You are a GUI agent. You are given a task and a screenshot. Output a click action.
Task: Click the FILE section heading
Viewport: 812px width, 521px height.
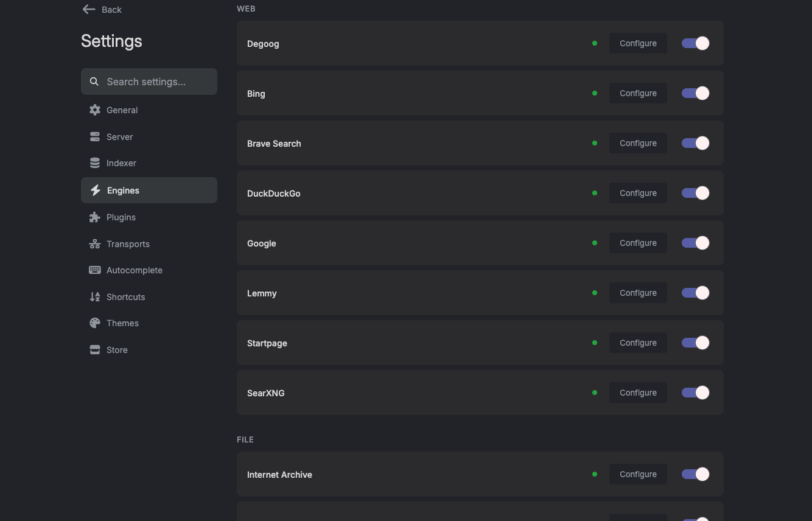tap(245, 439)
